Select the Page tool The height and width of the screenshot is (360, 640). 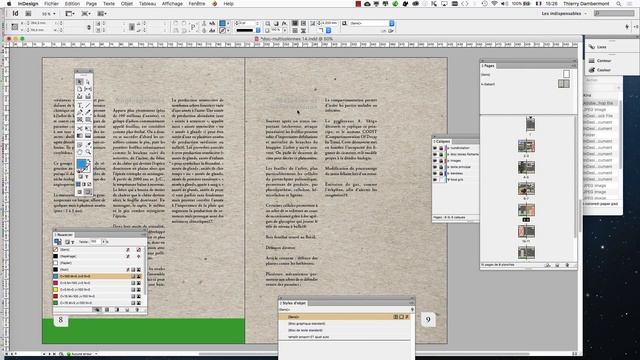pos(80,89)
